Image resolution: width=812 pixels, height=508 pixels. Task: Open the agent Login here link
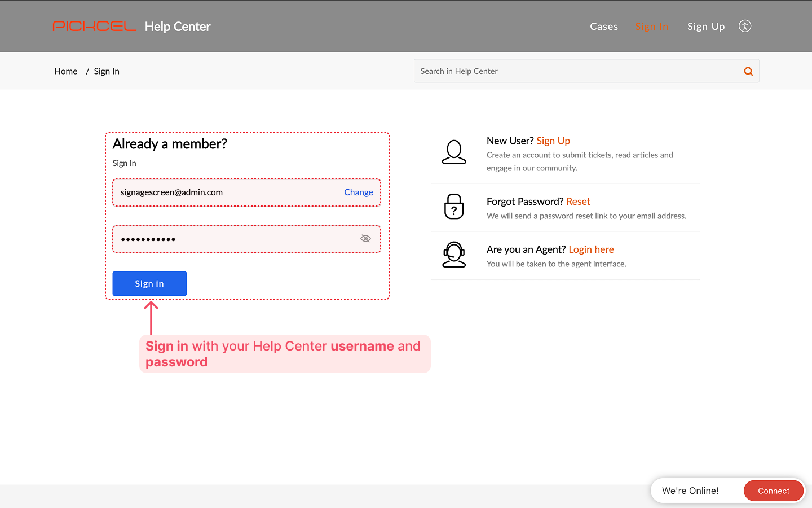click(x=591, y=249)
